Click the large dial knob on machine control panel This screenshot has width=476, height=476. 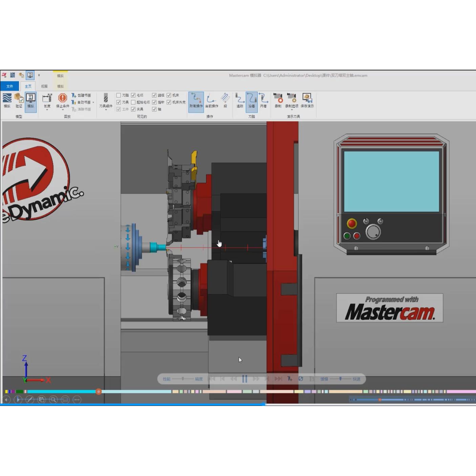(x=373, y=232)
